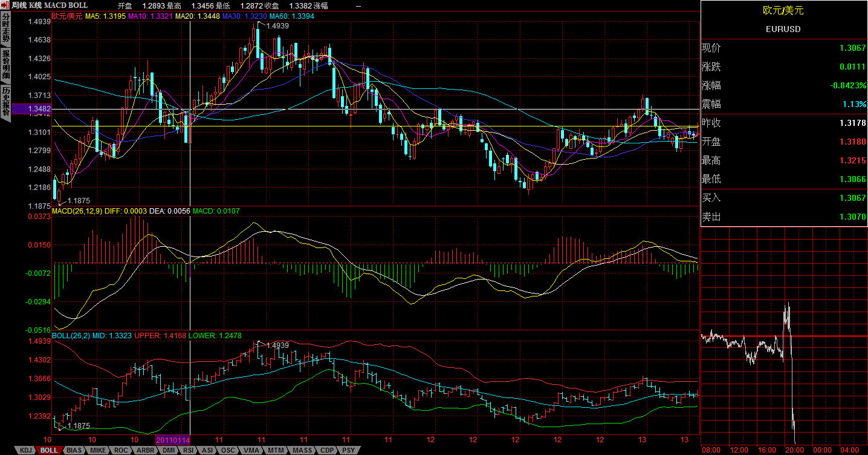Switch to the KDJ indicator tab
The image size is (868, 455).
(25, 450)
